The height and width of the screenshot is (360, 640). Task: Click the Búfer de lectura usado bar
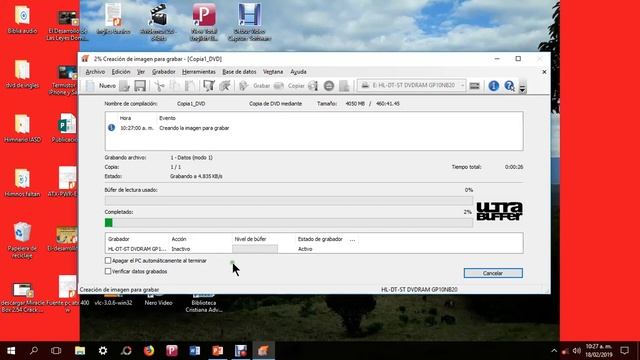289,200
